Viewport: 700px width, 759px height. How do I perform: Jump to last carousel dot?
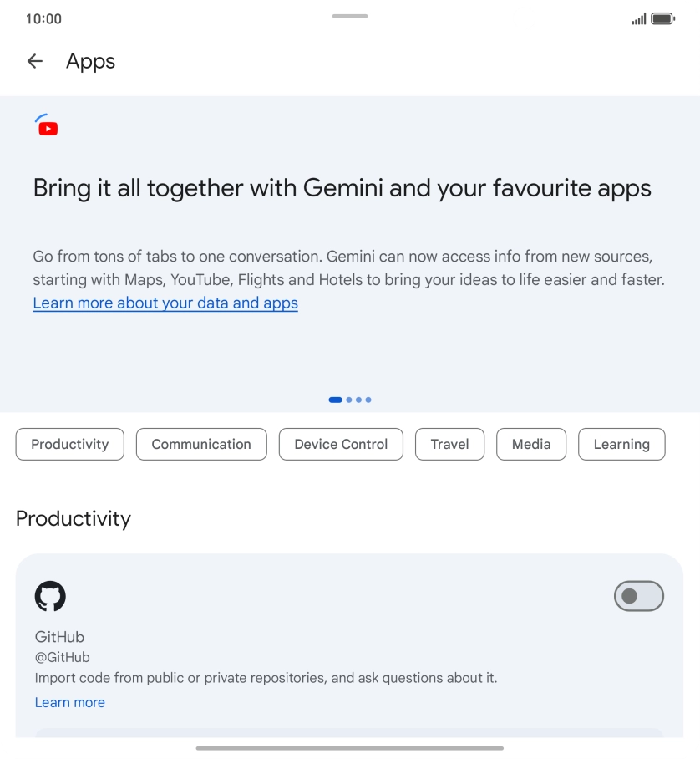(x=368, y=400)
